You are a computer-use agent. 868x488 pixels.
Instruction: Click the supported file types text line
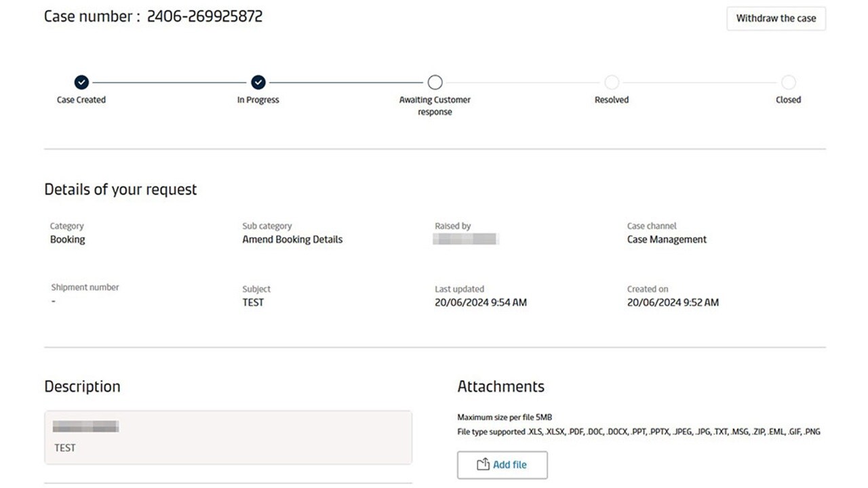point(639,432)
